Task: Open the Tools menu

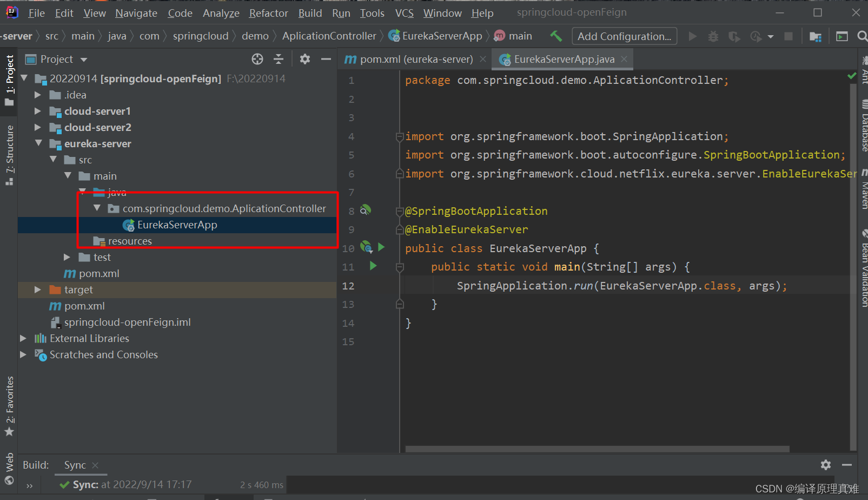Action: tap(372, 13)
